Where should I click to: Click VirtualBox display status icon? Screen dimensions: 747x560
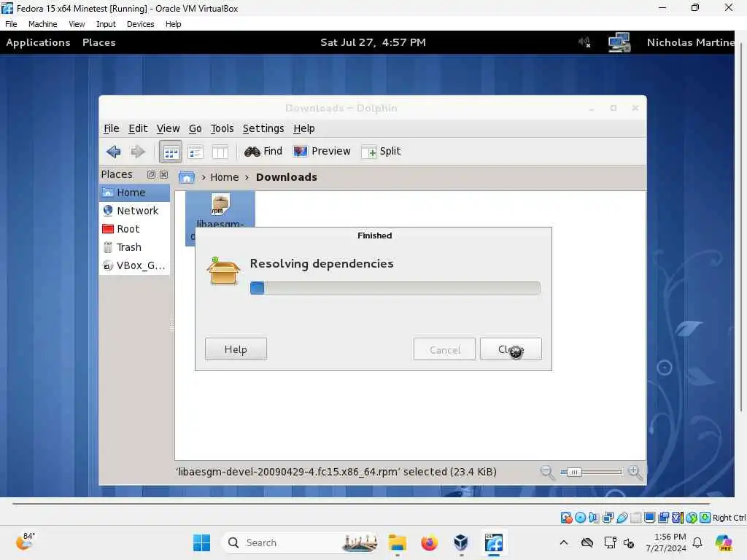[649, 518]
